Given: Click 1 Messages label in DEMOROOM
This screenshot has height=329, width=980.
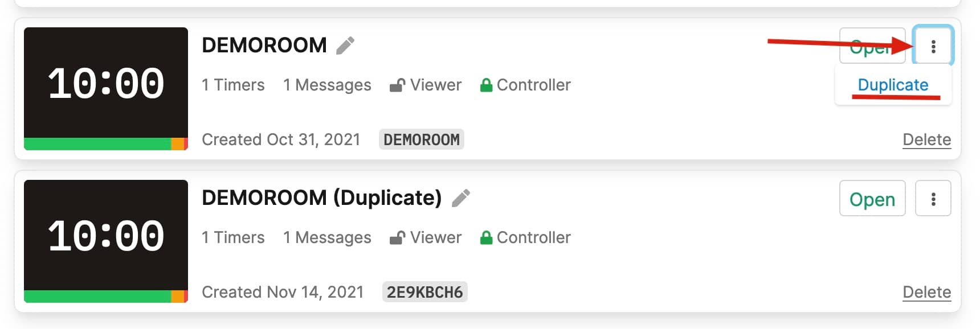Looking at the screenshot, I should tap(327, 85).
